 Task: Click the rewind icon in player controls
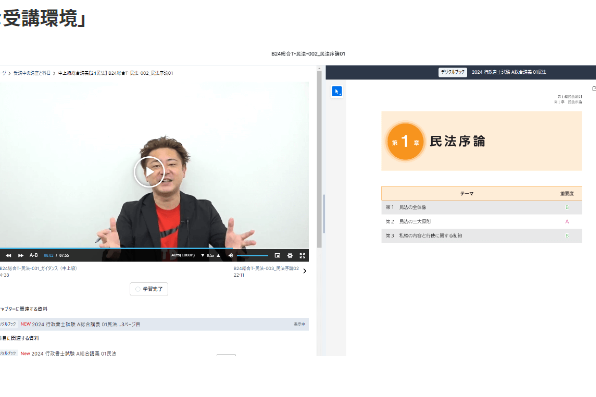tap(8, 256)
